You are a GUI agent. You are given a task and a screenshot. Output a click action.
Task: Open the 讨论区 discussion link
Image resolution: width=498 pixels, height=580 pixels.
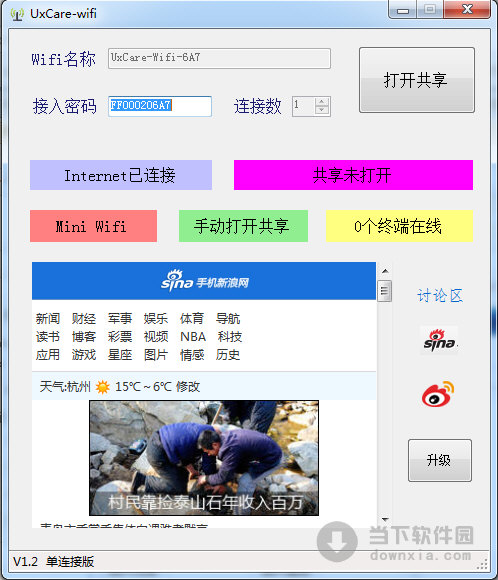(440, 296)
